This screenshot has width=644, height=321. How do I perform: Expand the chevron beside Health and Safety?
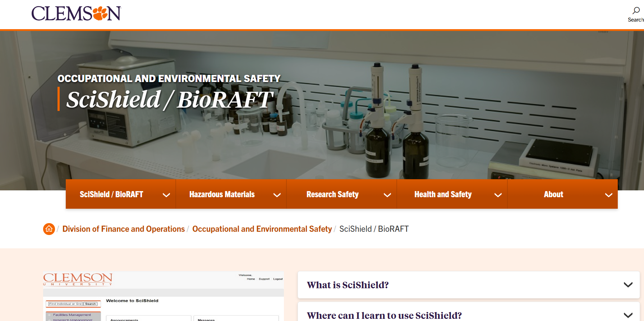498,195
